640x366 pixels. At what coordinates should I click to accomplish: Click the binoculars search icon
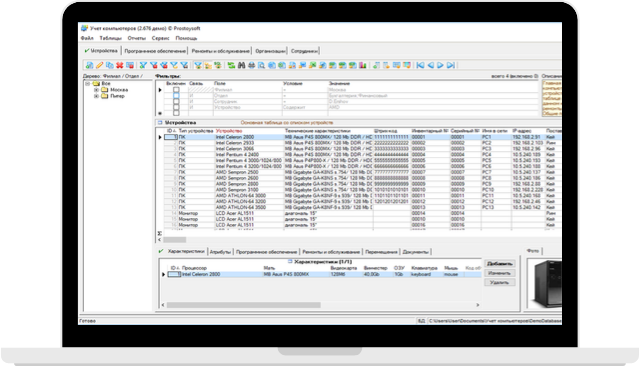pyautogui.click(x=241, y=65)
